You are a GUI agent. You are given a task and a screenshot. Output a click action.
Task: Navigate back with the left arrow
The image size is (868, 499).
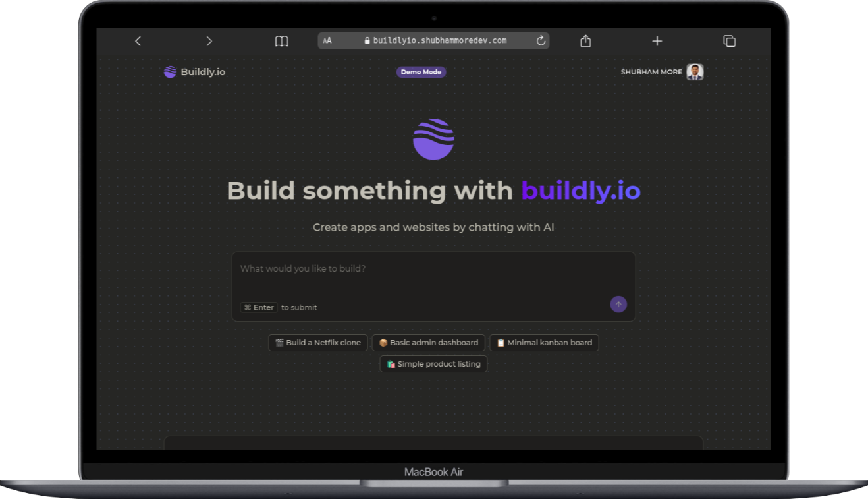click(138, 40)
